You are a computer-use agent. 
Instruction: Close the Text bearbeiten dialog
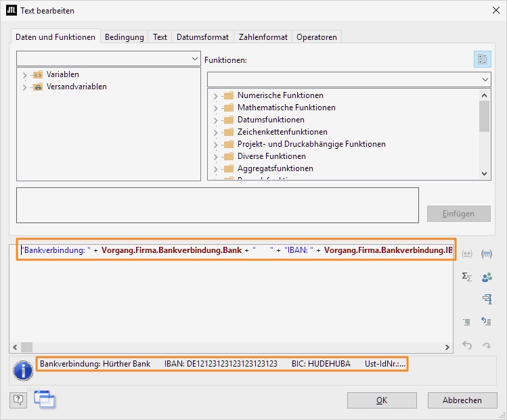click(x=496, y=10)
